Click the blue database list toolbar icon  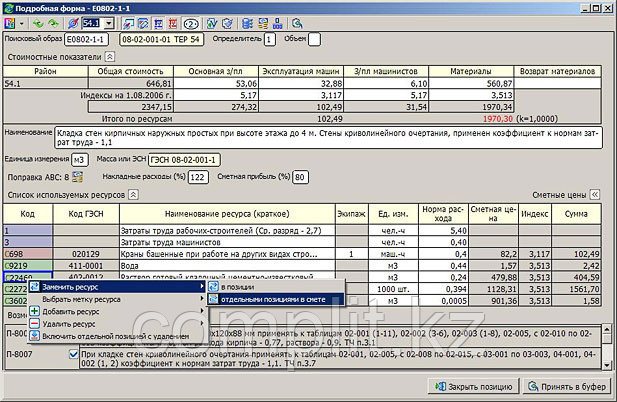248,24
